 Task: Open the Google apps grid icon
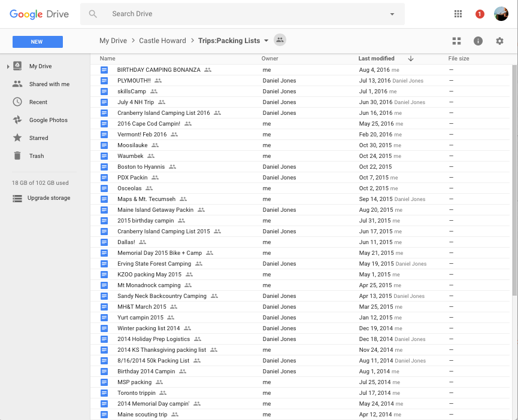click(x=458, y=14)
